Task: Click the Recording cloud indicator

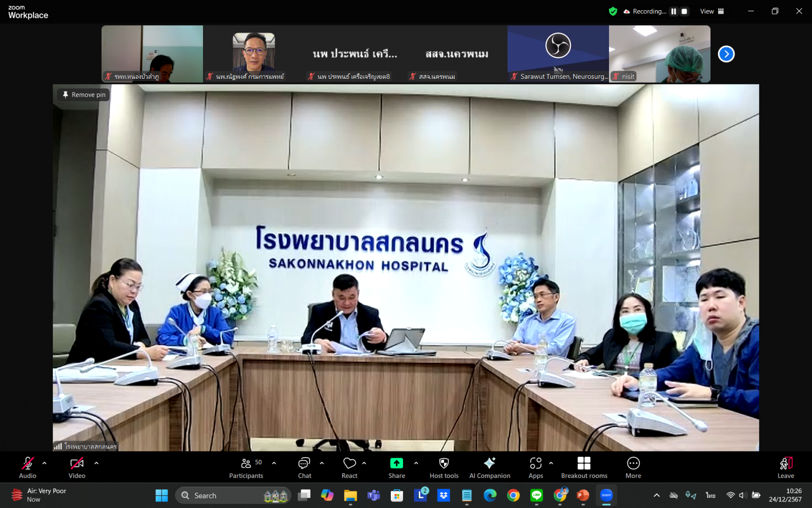Action: [645, 11]
